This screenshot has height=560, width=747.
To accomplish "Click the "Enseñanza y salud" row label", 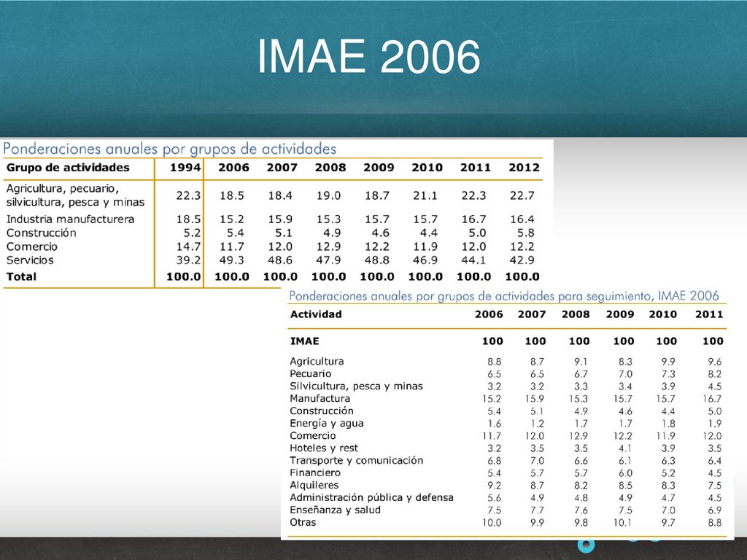I will tap(335, 510).
